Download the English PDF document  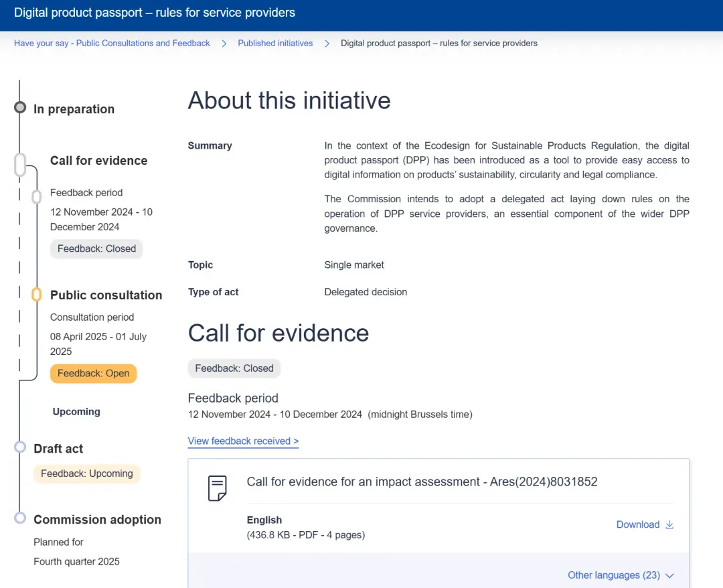coord(637,524)
